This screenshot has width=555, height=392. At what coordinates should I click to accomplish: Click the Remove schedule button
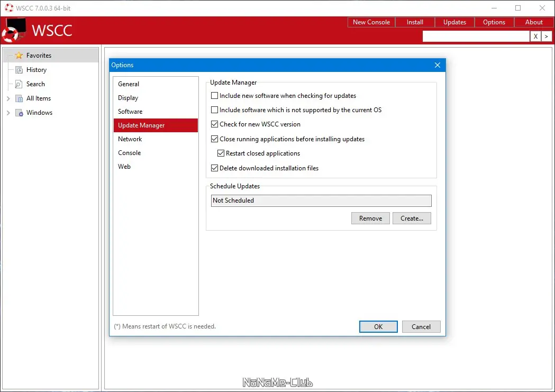[370, 218]
